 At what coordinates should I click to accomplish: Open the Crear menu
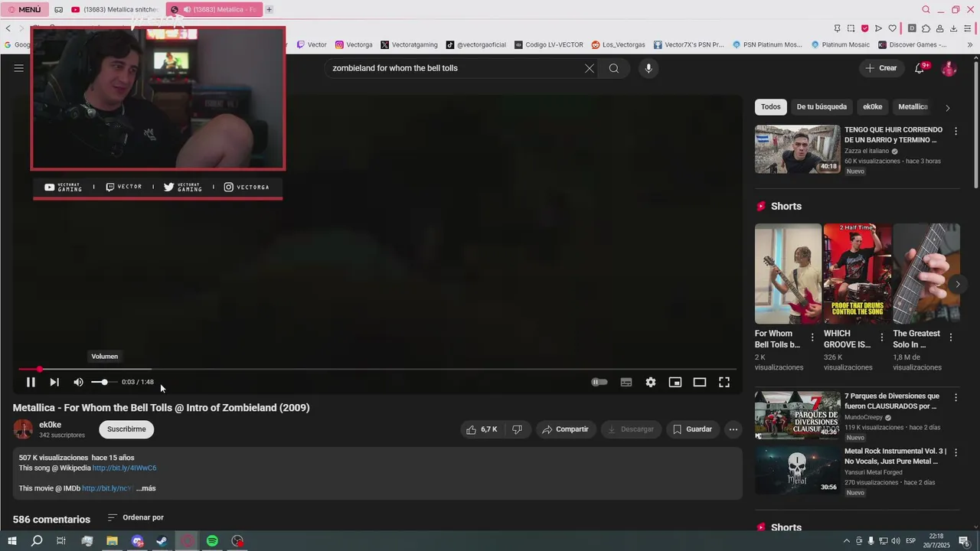(881, 68)
